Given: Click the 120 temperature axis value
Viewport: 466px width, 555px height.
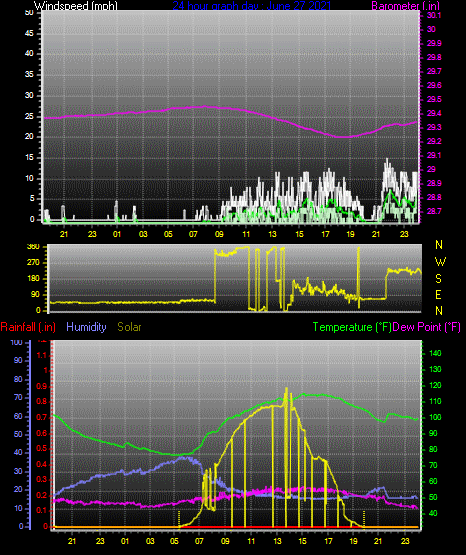Looking at the screenshot, I should (435, 385).
